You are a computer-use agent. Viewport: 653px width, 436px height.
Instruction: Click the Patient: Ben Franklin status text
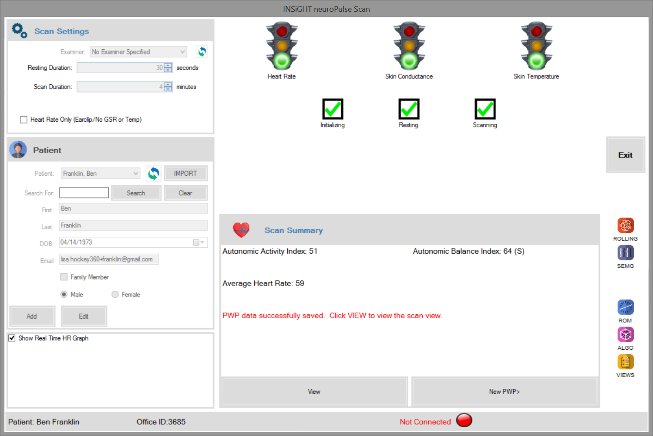point(44,422)
